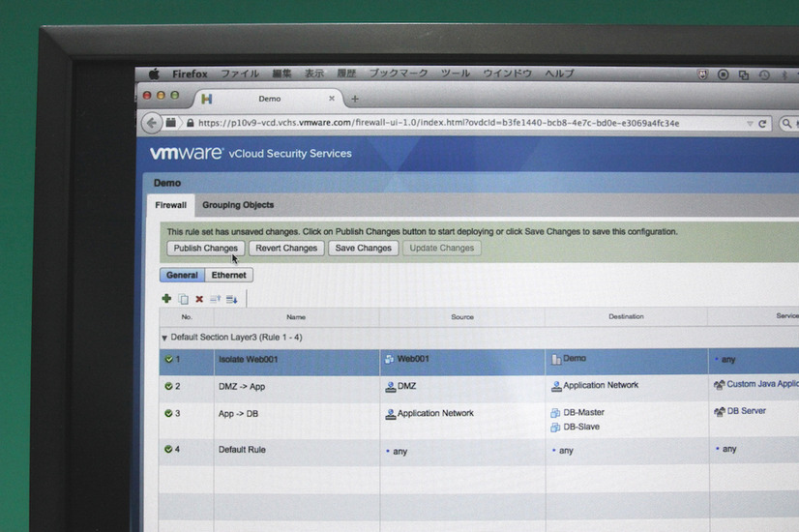Click 'Application Network' in rule 3 source
The image size is (799, 532).
[x=435, y=413]
